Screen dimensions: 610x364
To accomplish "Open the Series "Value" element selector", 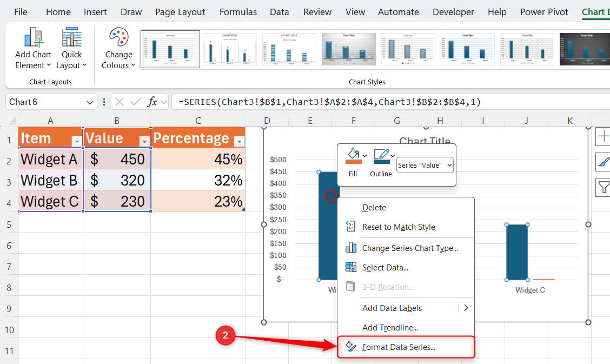I will pyautogui.click(x=425, y=166).
